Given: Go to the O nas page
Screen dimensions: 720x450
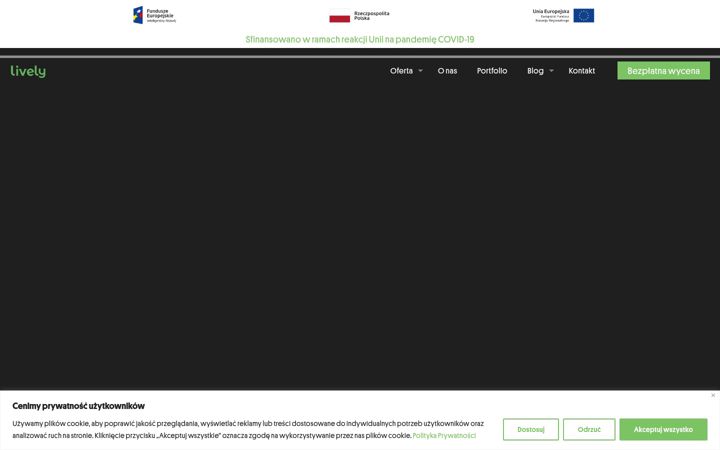Looking at the screenshot, I should [447, 71].
